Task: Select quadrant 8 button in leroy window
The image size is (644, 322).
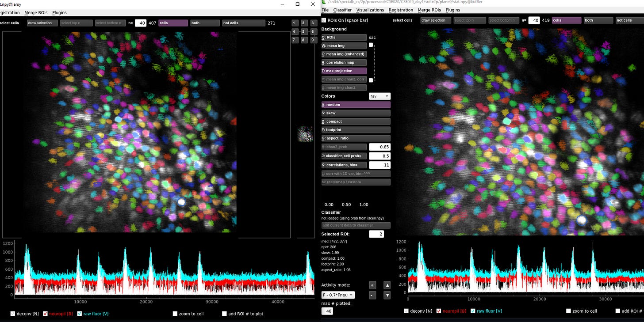Action: tap(304, 40)
